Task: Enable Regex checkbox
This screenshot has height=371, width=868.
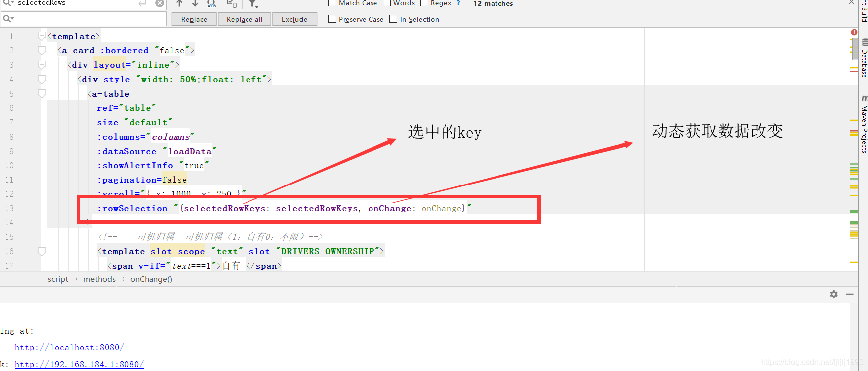Action: pos(424,3)
